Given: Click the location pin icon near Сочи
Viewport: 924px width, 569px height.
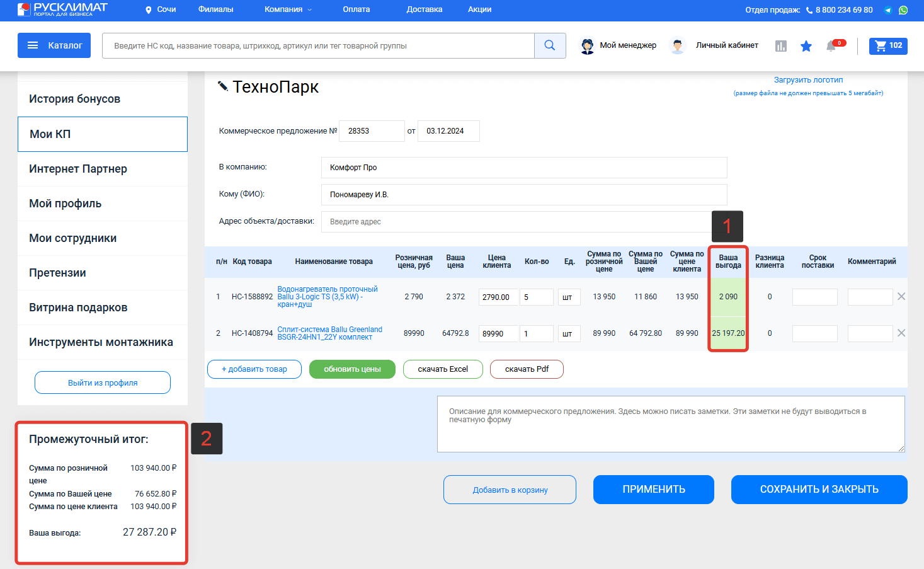Looking at the screenshot, I should (149, 10).
